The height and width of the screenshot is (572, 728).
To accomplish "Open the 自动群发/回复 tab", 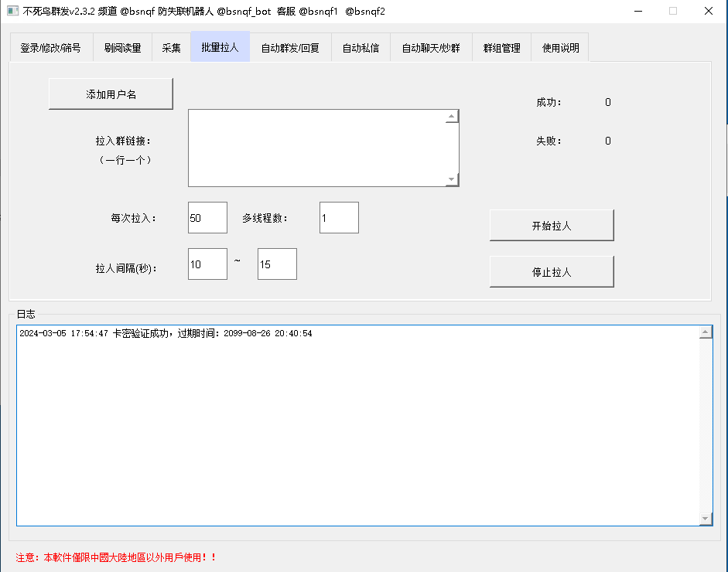I will pyautogui.click(x=290, y=48).
